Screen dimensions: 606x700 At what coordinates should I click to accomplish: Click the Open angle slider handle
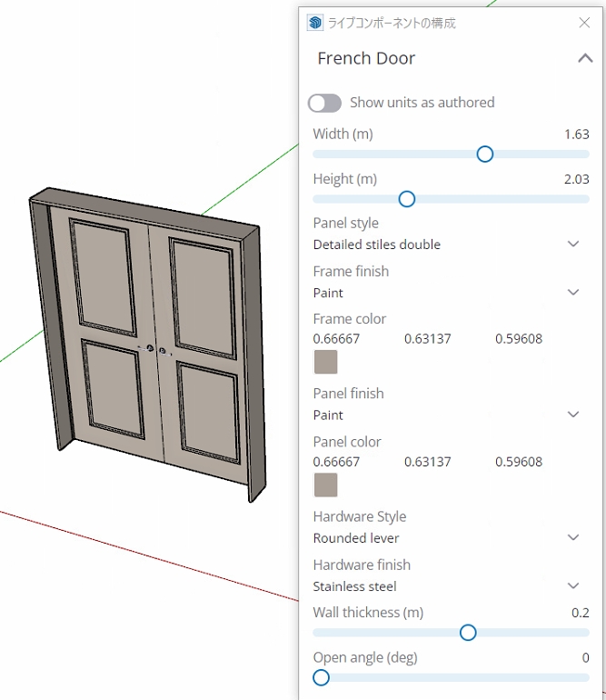321,677
